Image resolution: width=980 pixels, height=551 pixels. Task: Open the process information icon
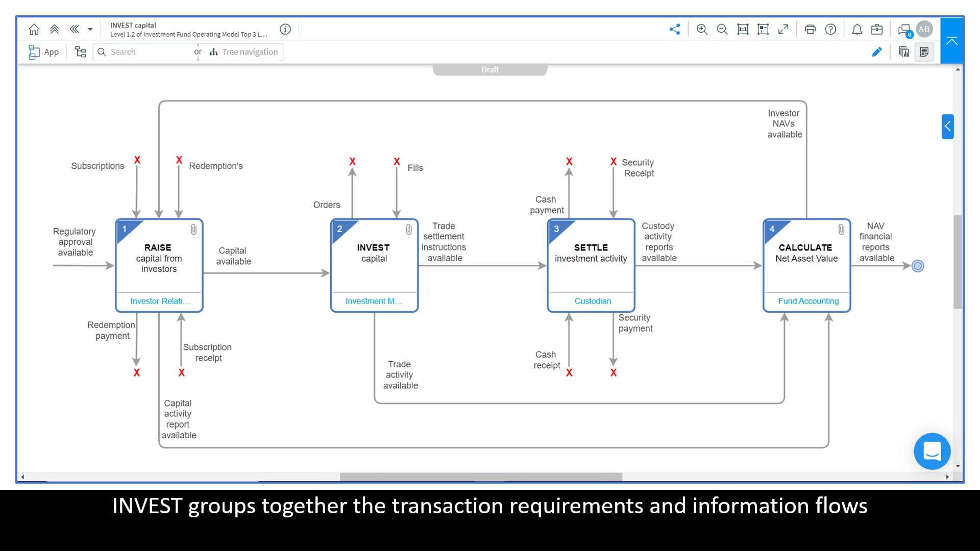(x=285, y=29)
